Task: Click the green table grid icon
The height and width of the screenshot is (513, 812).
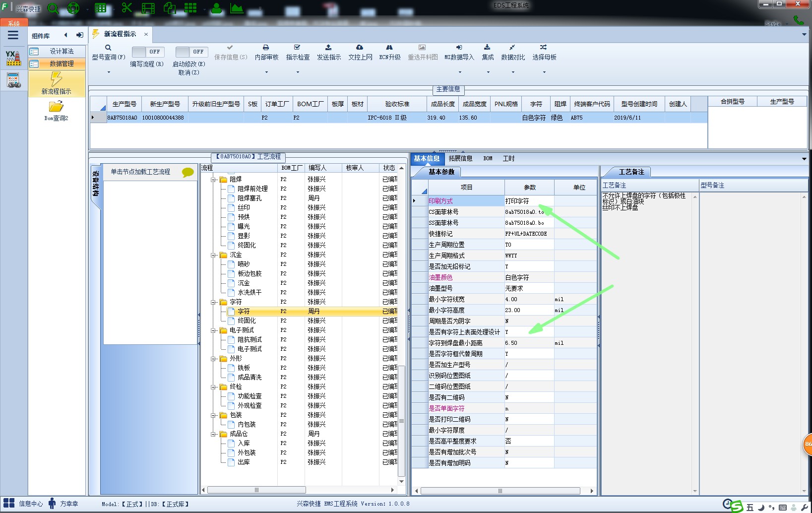Action: (100, 8)
